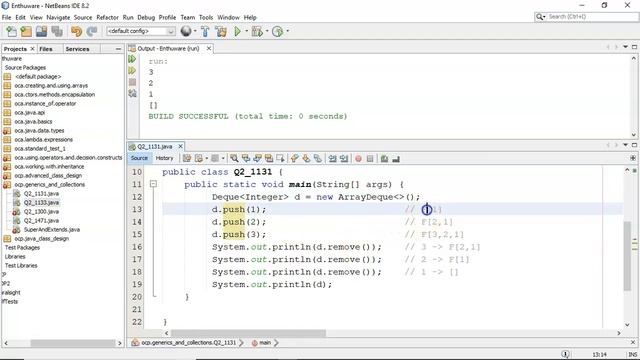Click the Projects panel horizontal scrollbar
Image resolution: width=640 pixels, height=360 pixels.
(x=62, y=343)
